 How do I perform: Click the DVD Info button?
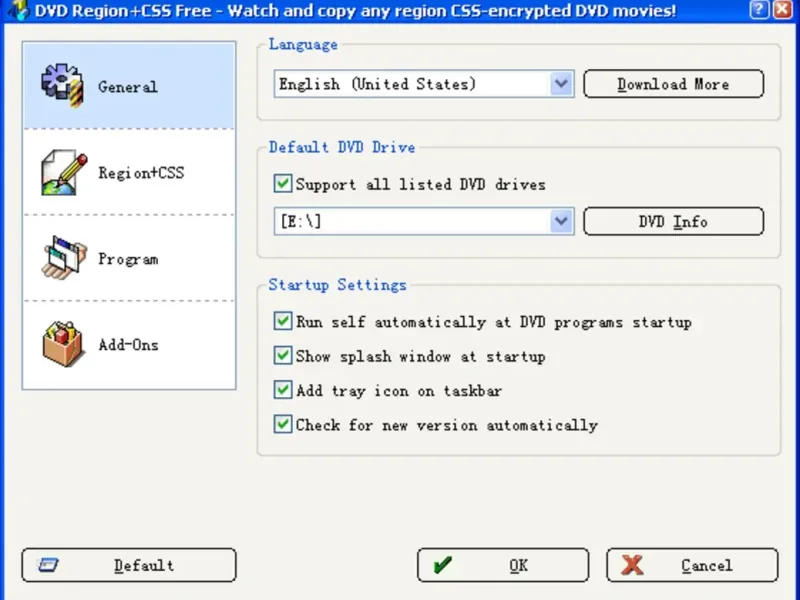(x=673, y=221)
